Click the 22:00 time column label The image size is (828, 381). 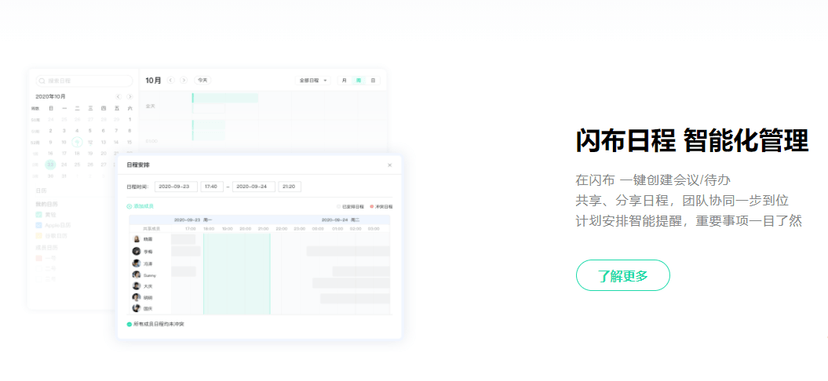(x=281, y=229)
